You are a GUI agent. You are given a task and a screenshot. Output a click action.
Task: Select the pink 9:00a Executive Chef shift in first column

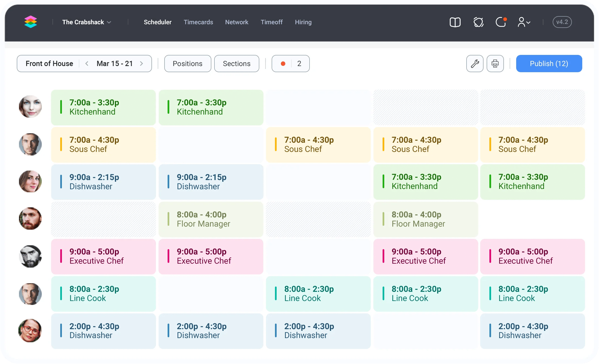coord(103,256)
